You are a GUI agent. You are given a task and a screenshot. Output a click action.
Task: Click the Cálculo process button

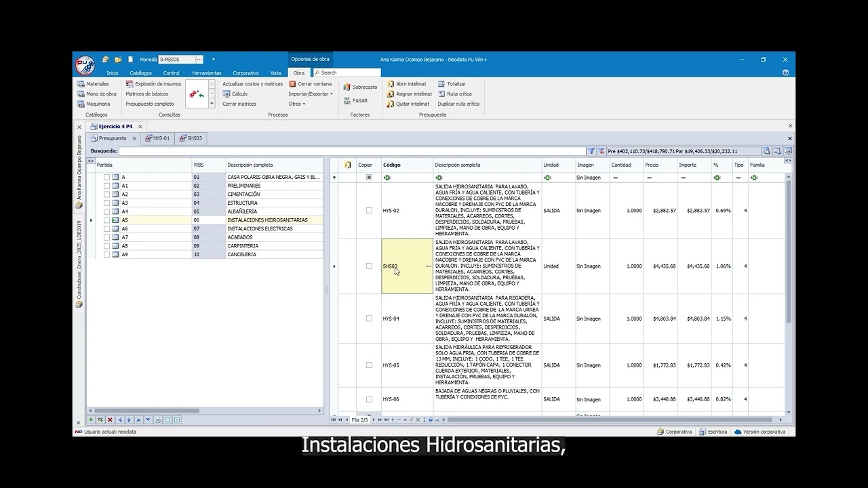pos(235,94)
